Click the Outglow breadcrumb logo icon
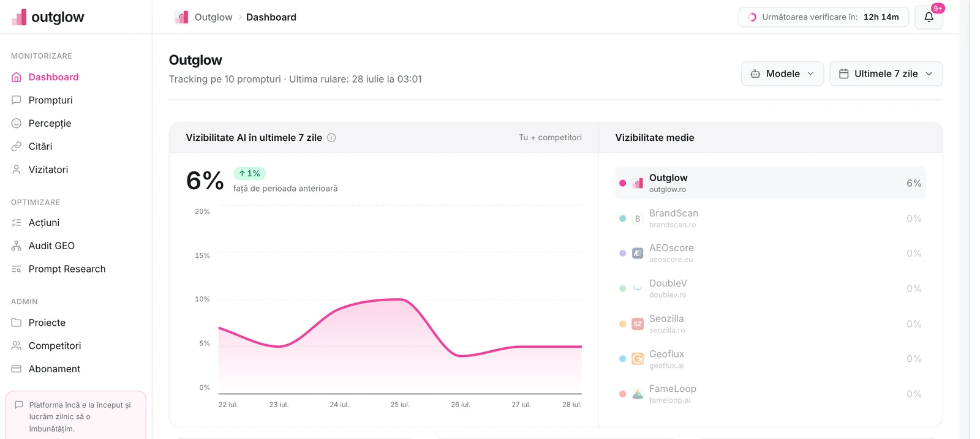The width and height of the screenshot is (980, 439). [181, 17]
